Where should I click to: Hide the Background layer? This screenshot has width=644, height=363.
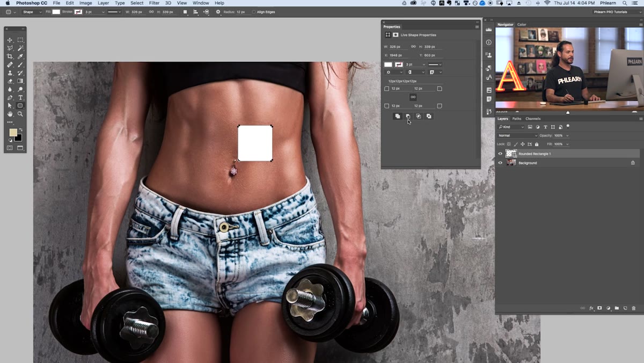coord(500,163)
